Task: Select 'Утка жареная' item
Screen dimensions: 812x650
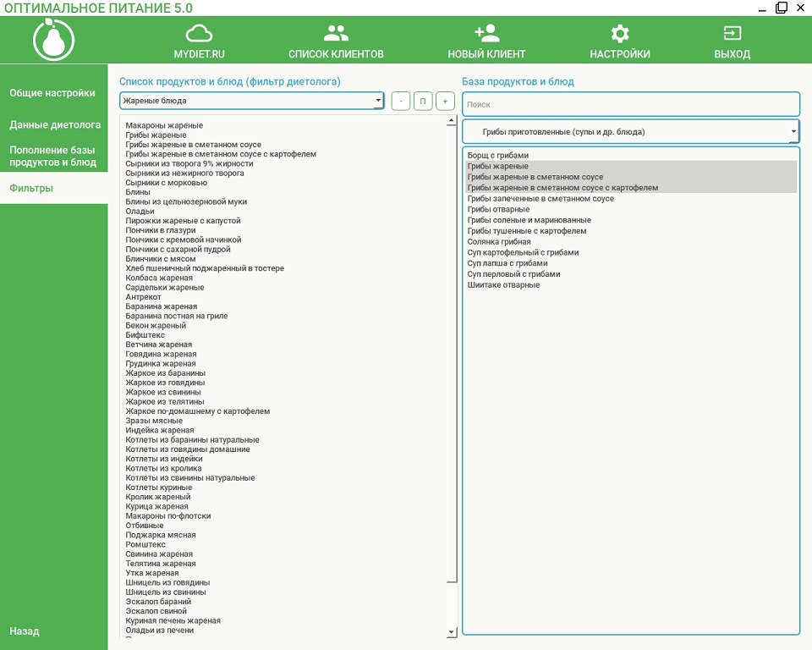Action: tap(151, 573)
